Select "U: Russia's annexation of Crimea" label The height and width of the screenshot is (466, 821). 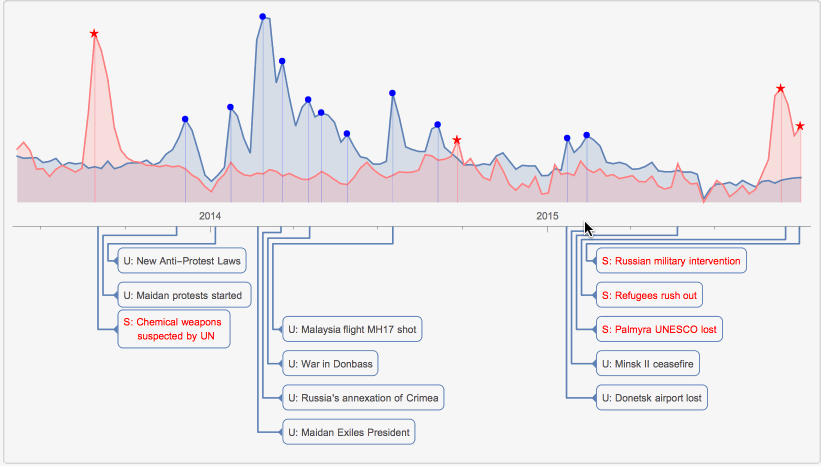363,398
